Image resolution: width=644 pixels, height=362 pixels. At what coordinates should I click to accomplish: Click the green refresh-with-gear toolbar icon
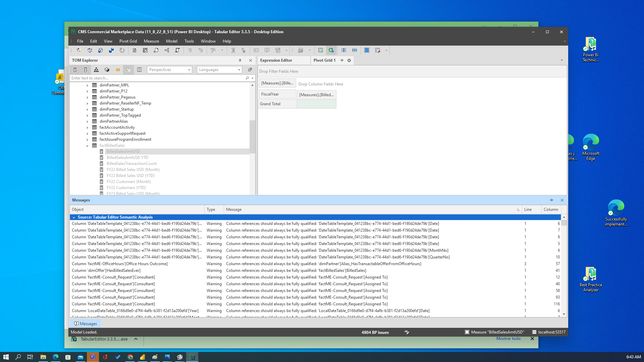(331, 50)
